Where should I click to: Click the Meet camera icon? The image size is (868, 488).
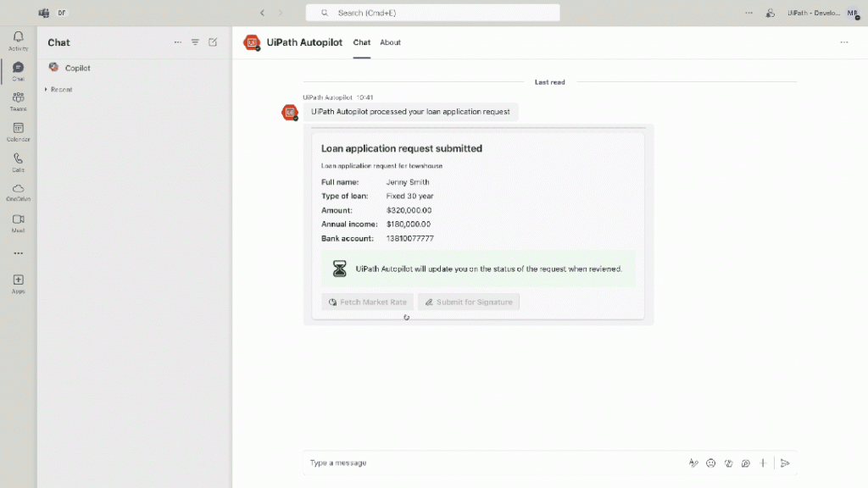point(18,223)
